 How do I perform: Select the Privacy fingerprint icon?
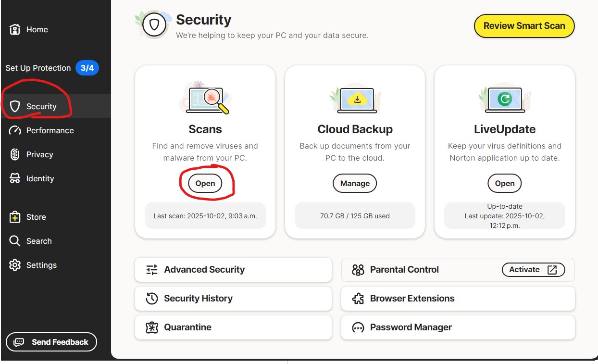click(x=15, y=154)
